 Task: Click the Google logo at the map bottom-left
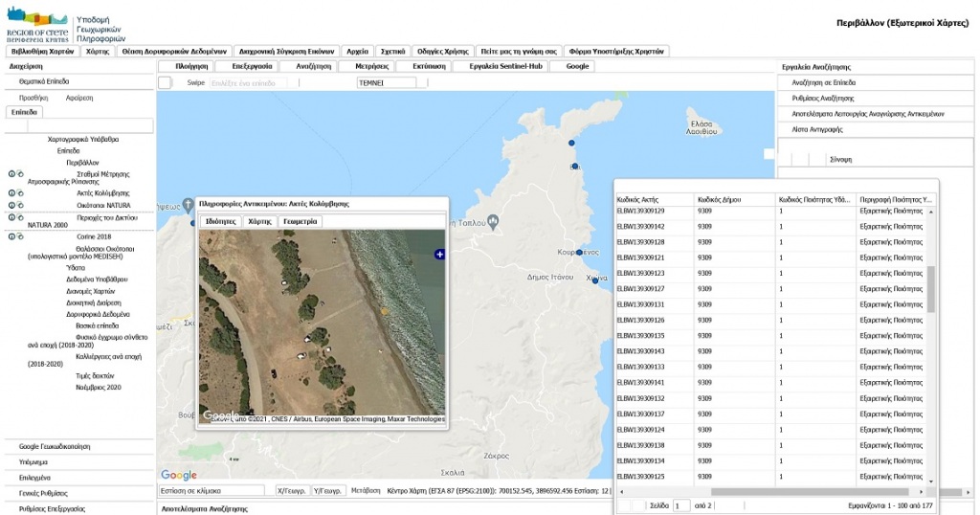179,476
